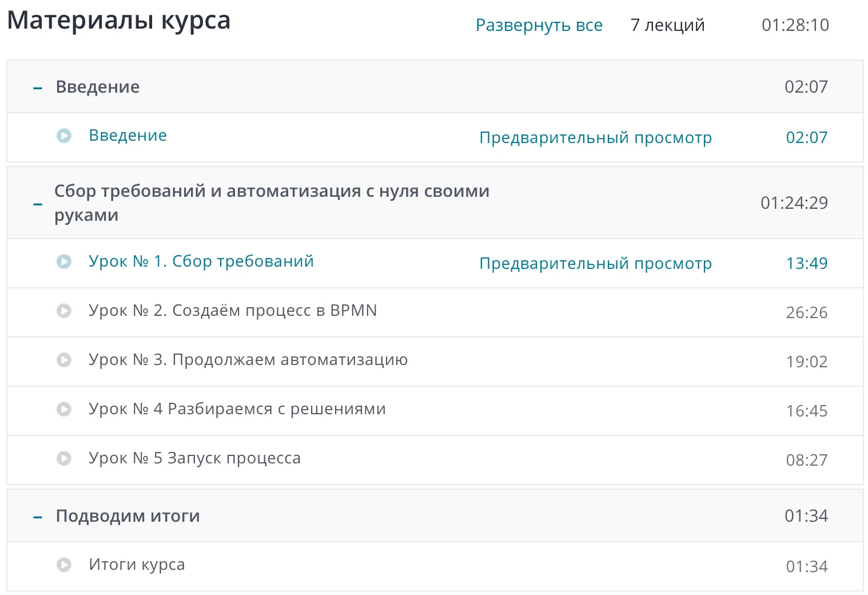Click play icon for Урок № 1
Image resolution: width=868 pixels, height=595 pixels.
[64, 262]
